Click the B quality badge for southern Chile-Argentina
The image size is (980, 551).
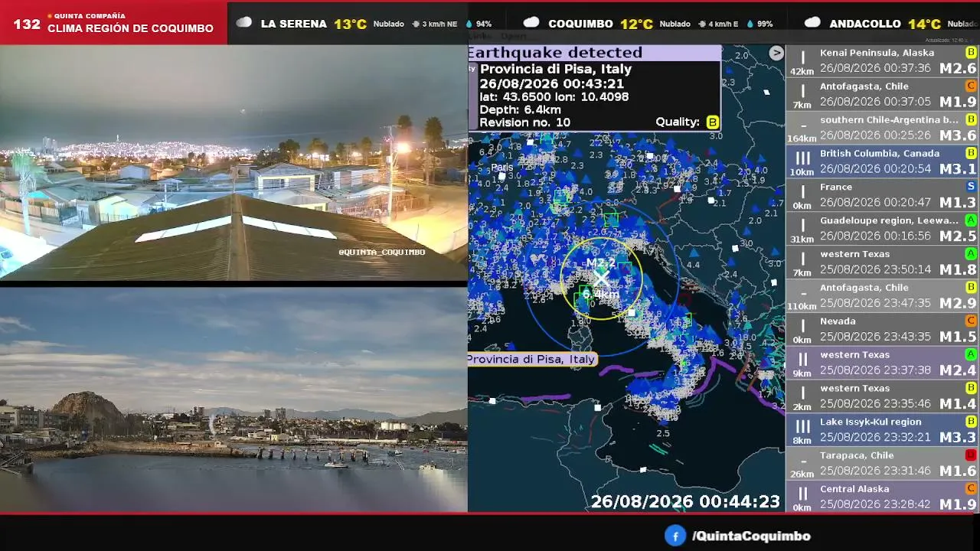[x=971, y=119]
